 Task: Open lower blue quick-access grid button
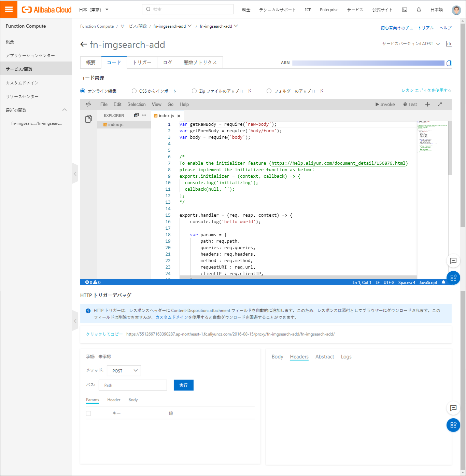tap(453, 425)
